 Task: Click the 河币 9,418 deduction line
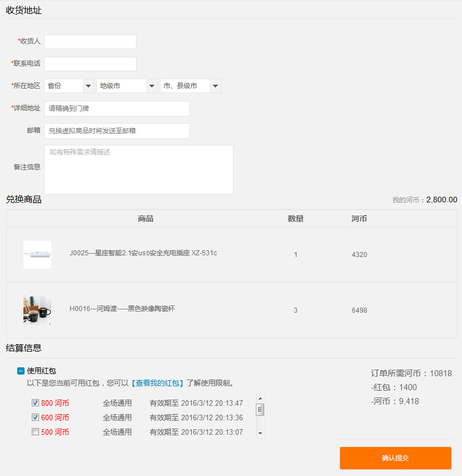point(395,401)
